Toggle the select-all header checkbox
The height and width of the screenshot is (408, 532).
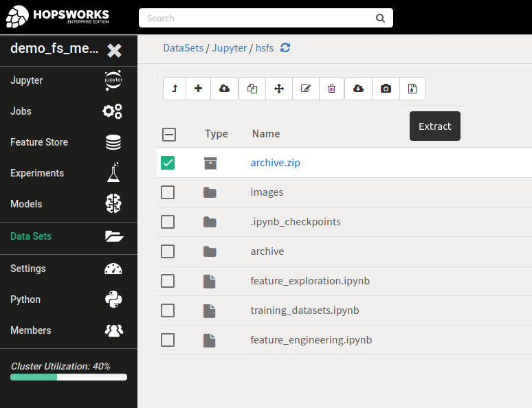click(168, 134)
